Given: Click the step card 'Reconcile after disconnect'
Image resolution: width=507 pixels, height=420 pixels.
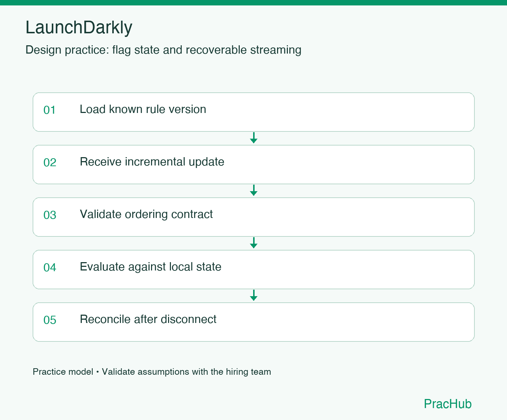Looking at the screenshot, I should tap(253, 322).
